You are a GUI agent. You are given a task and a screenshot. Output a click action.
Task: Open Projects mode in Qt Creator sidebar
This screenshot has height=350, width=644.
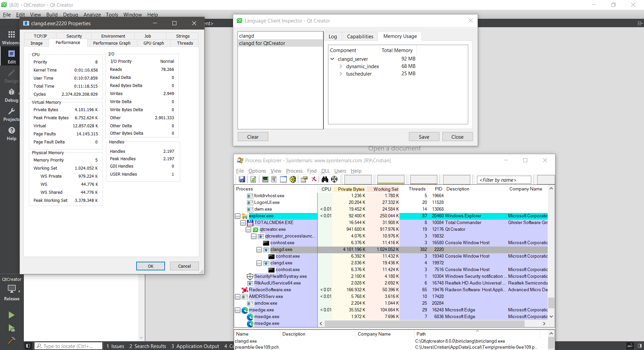(11, 115)
